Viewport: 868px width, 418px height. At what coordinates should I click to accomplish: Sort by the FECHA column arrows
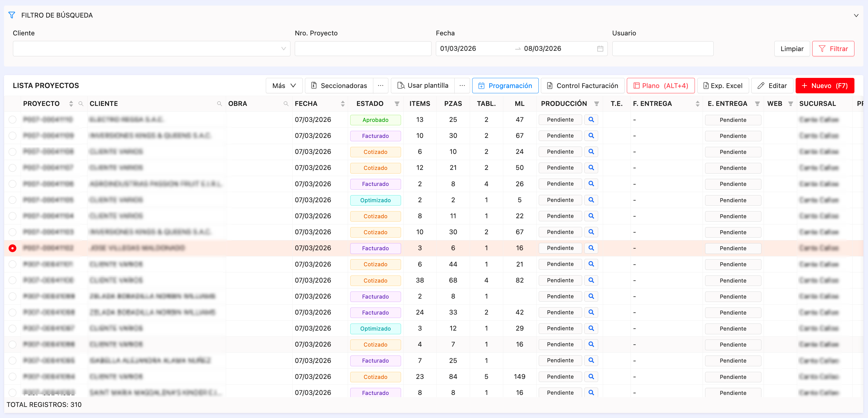click(x=343, y=104)
